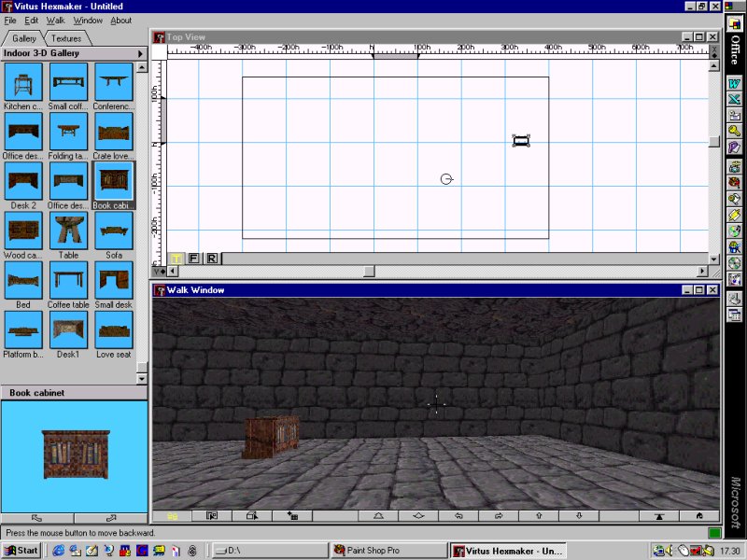
Task: Pick the Crate love seat icon
Action: click(113, 131)
